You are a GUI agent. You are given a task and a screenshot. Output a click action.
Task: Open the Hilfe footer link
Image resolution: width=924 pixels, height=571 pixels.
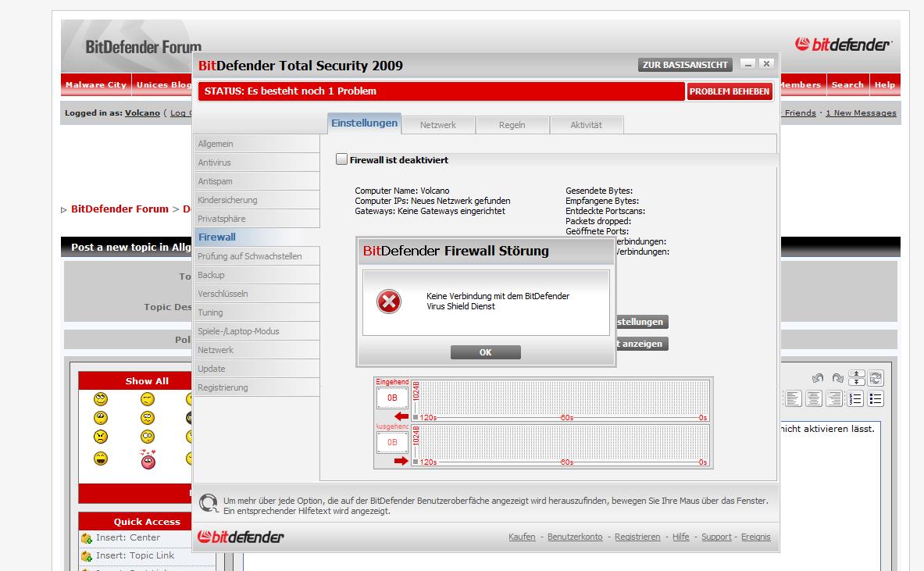tap(680, 537)
